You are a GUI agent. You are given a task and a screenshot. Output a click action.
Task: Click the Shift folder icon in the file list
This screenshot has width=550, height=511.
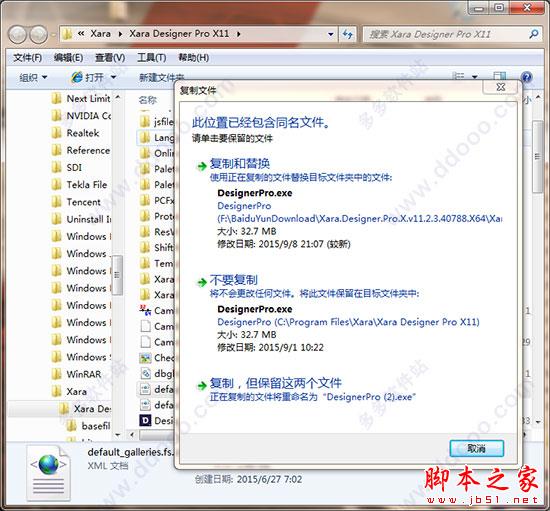click(x=145, y=247)
